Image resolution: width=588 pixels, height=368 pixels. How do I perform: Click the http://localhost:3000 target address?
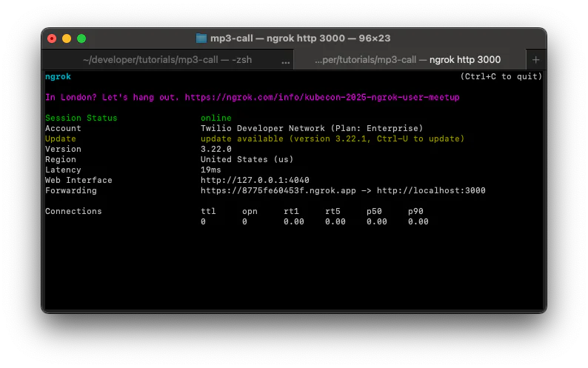[x=431, y=190]
